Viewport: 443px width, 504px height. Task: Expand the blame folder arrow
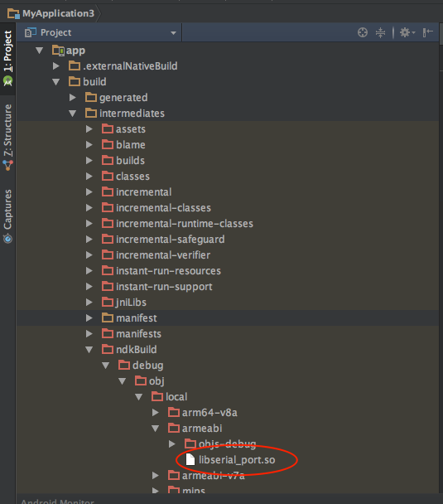click(x=89, y=145)
